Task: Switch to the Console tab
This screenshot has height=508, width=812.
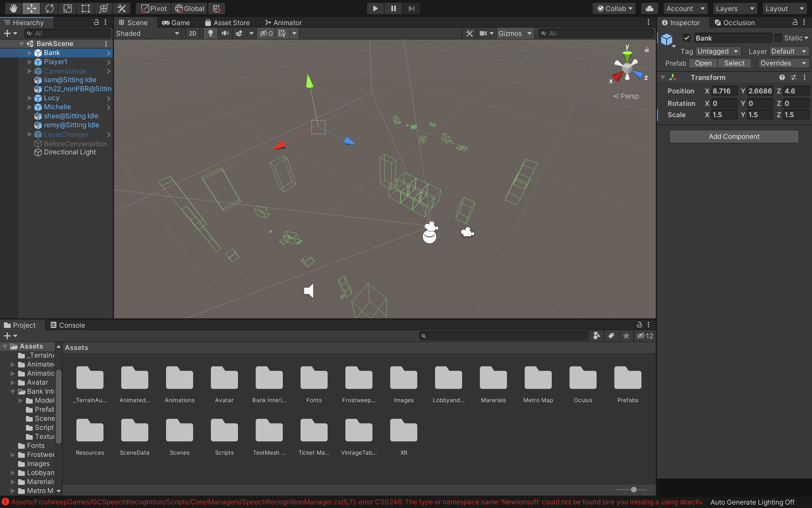Action: coord(68,325)
